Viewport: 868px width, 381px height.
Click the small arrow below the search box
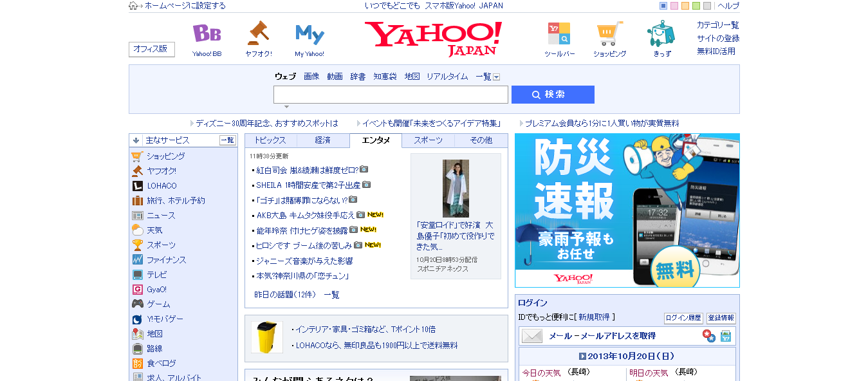(x=286, y=107)
